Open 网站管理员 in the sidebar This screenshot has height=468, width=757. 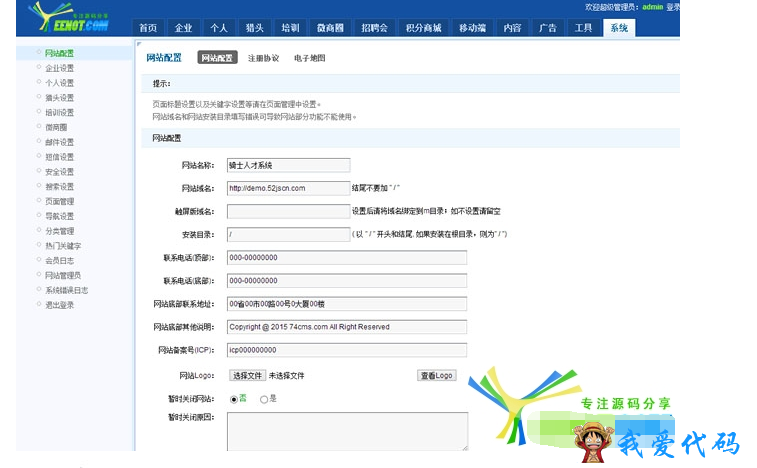click(x=63, y=276)
